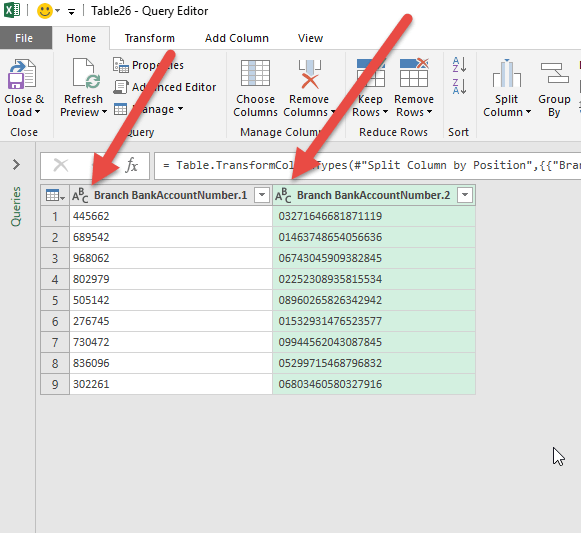
Task: Open filter dropdown for Branch BankAccountNumber.1
Action: pos(262,195)
